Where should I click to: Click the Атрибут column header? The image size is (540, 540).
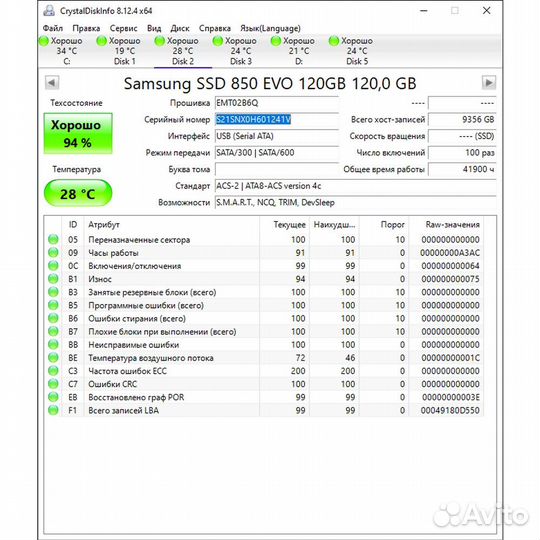[172, 225]
